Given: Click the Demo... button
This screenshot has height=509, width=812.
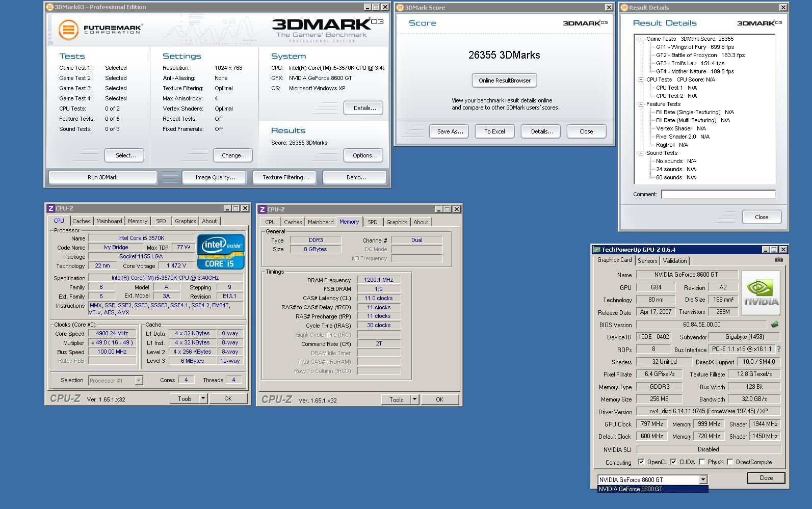Looking at the screenshot, I should [356, 177].
